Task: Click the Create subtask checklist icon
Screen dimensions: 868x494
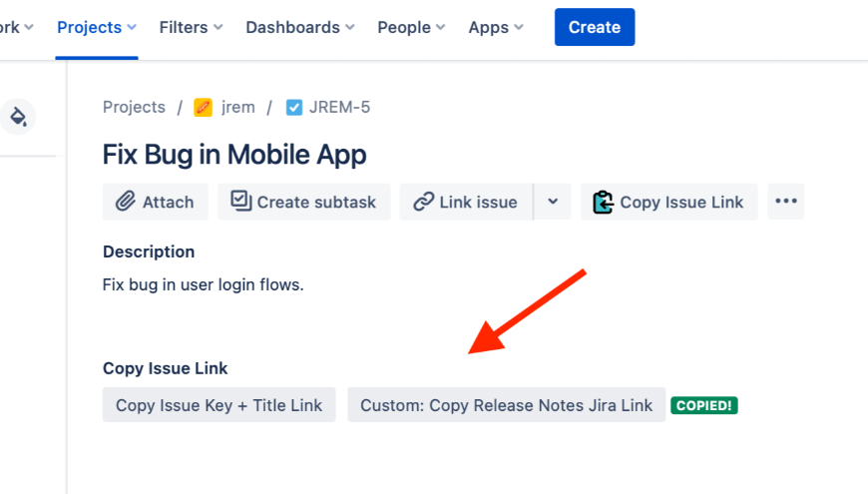Action: point(240,201)
